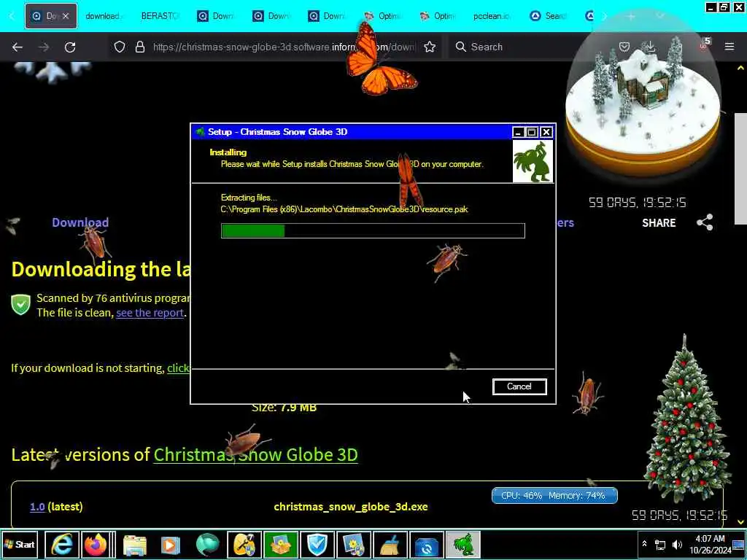747x560 pixels.
Task: Open the tracking protection shield icon
Action: (120, 47)
